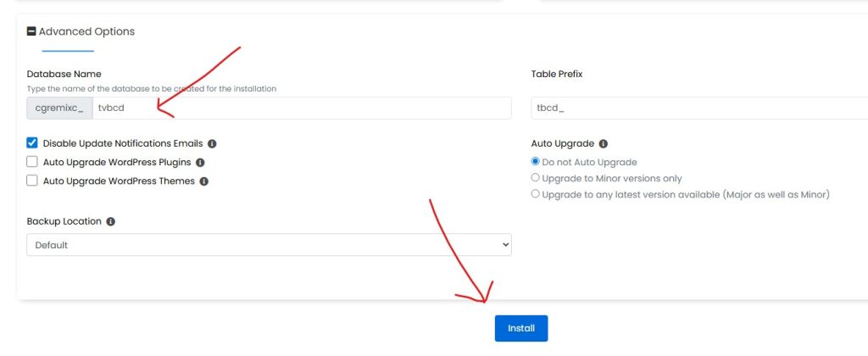The image size is (868, 356).
Task: Enable Auto Upgrade WordPress Plugins checkbox
Action: pos(32,162)
